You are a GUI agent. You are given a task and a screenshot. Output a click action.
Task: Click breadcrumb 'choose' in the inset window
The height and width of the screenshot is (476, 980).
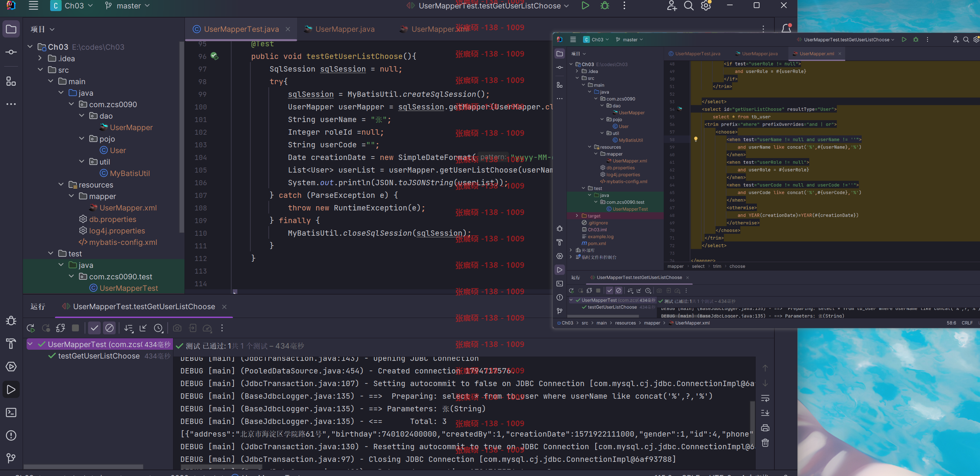click(737, 266)
